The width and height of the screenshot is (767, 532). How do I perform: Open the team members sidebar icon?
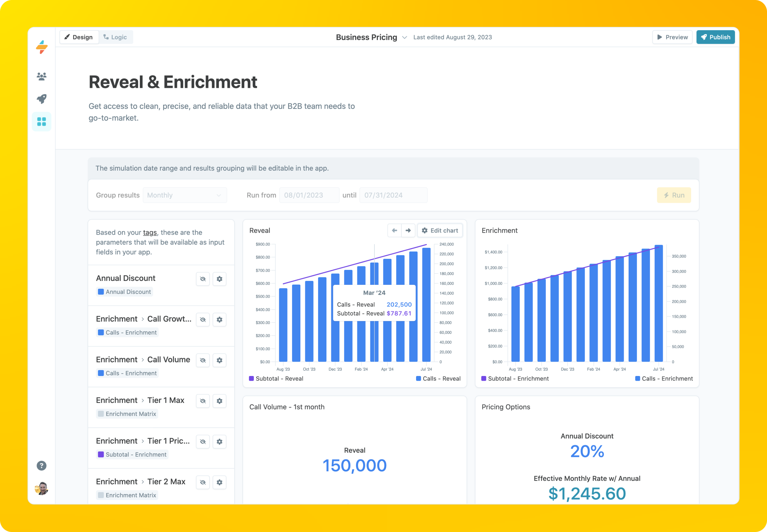(41, 76)
